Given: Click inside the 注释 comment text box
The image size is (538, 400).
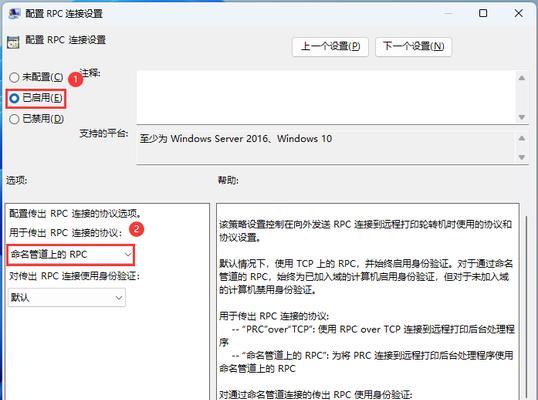Looking at the screenshot, I should point(326,97).
